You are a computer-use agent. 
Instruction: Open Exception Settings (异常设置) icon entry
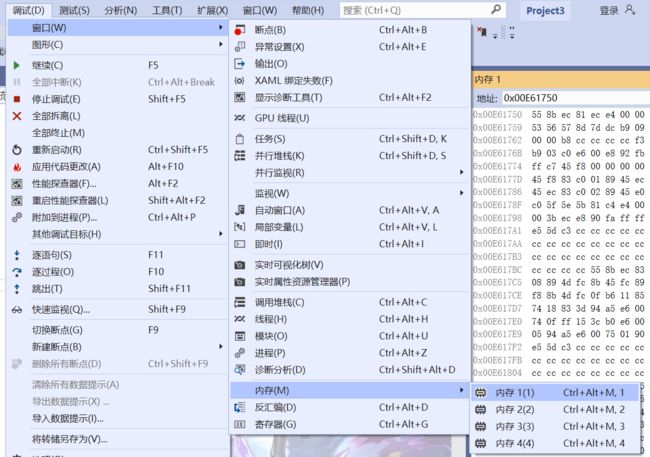pyautogui.click(x=239, y=47)
